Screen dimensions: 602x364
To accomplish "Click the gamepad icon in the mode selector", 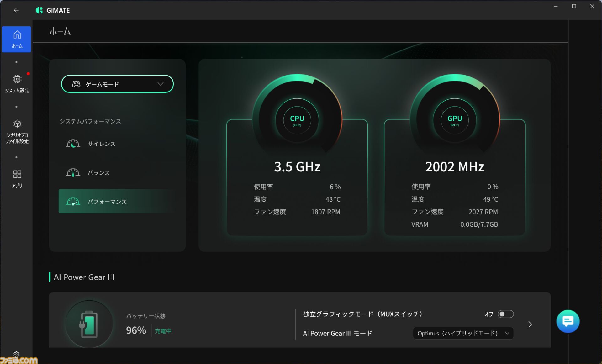I will click(x=76, y=84).
